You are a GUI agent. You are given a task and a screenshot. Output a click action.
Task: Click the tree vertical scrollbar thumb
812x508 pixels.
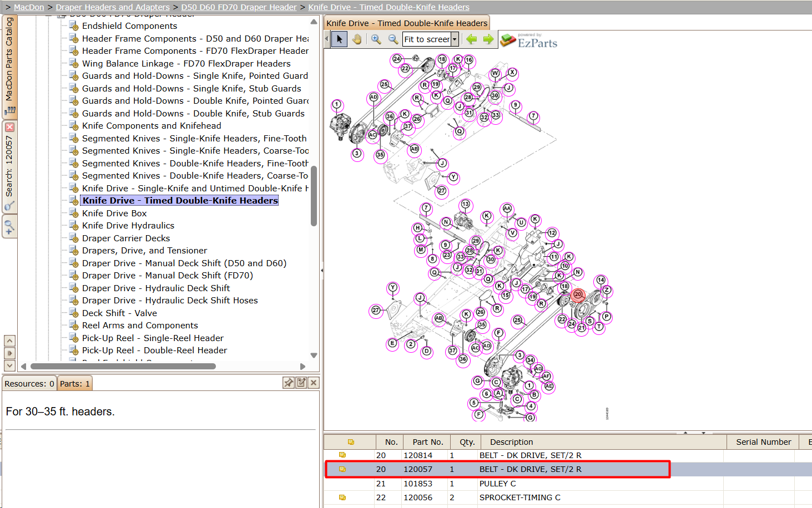(x=314, y=196)
